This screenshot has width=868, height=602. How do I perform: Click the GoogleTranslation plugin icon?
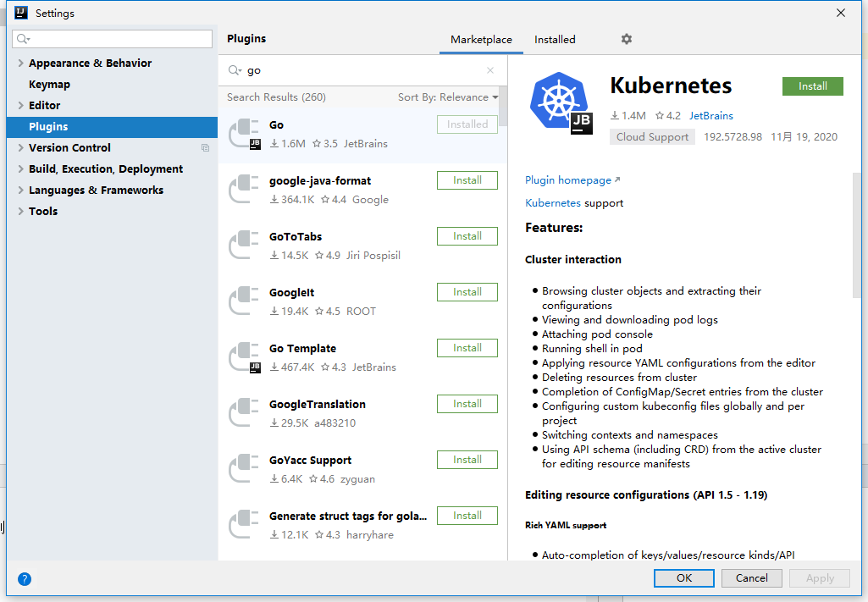244,413
